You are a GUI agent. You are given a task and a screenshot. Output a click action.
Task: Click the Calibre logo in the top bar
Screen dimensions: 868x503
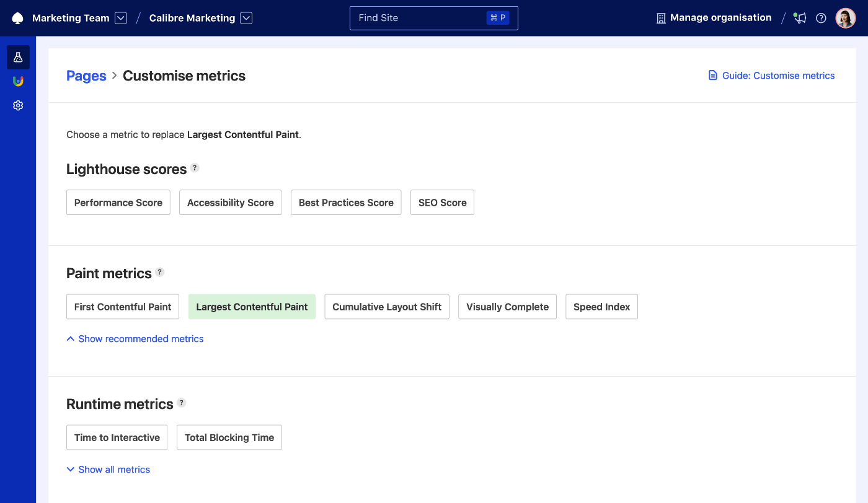17,17
